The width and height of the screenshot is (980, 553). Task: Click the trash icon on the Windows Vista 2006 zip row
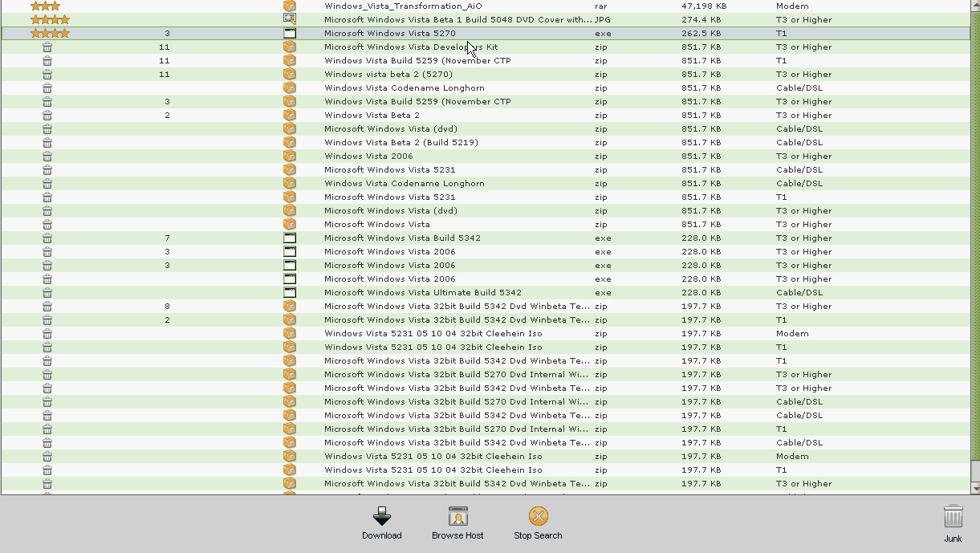pos(47,156)
